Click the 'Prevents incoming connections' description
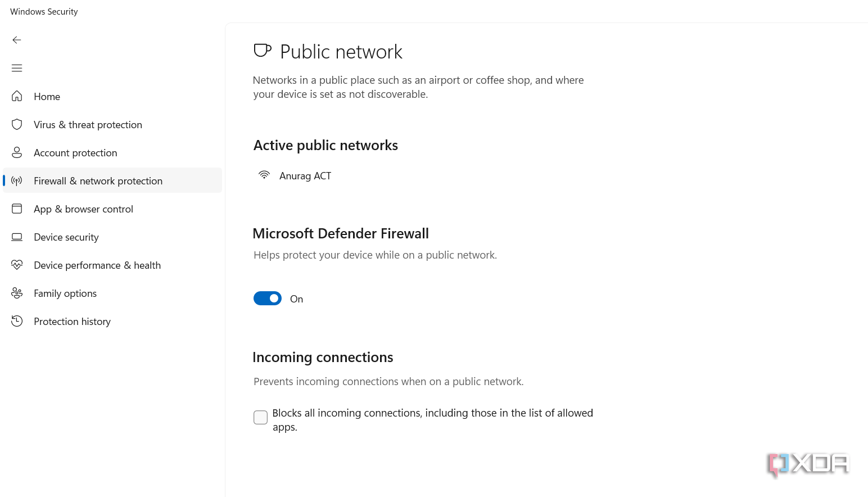This screenshot has width=868, height=497. pyautogui.click(x=388, y=382)
